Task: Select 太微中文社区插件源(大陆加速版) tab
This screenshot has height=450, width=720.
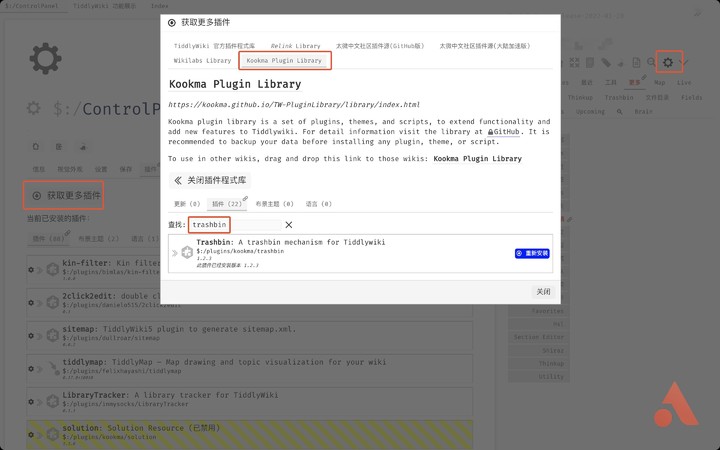Action: pyautogui.click(x=484, y=46)
